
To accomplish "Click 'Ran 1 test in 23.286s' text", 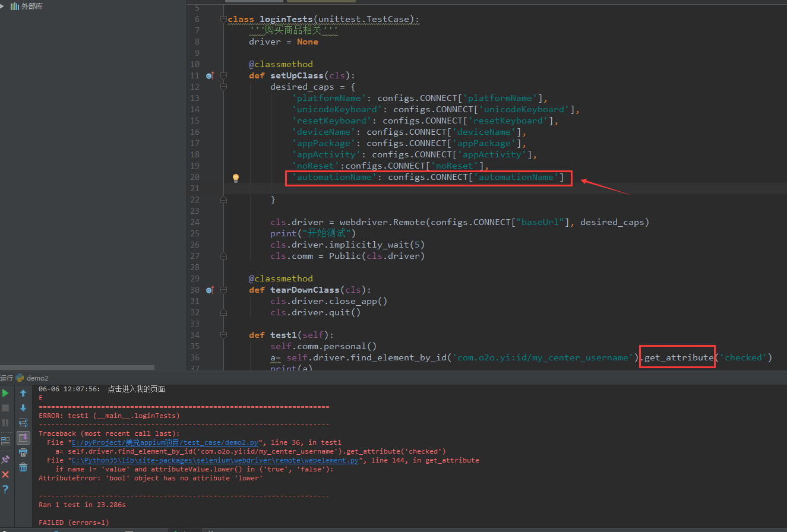I will pos(82,505).
